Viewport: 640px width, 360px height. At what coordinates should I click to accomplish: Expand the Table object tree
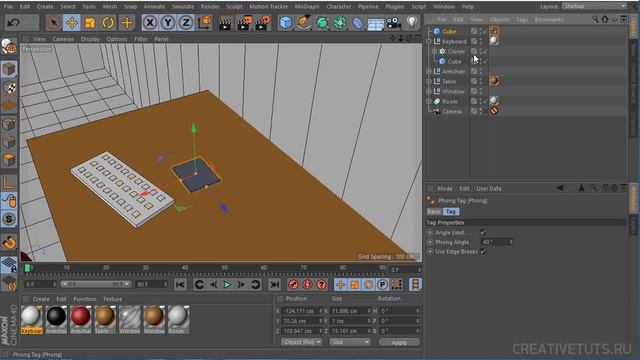coord(429,81)
